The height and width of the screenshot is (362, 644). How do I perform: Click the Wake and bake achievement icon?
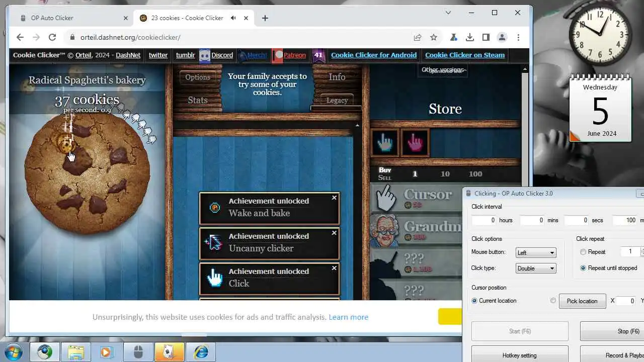coord(215,208)
